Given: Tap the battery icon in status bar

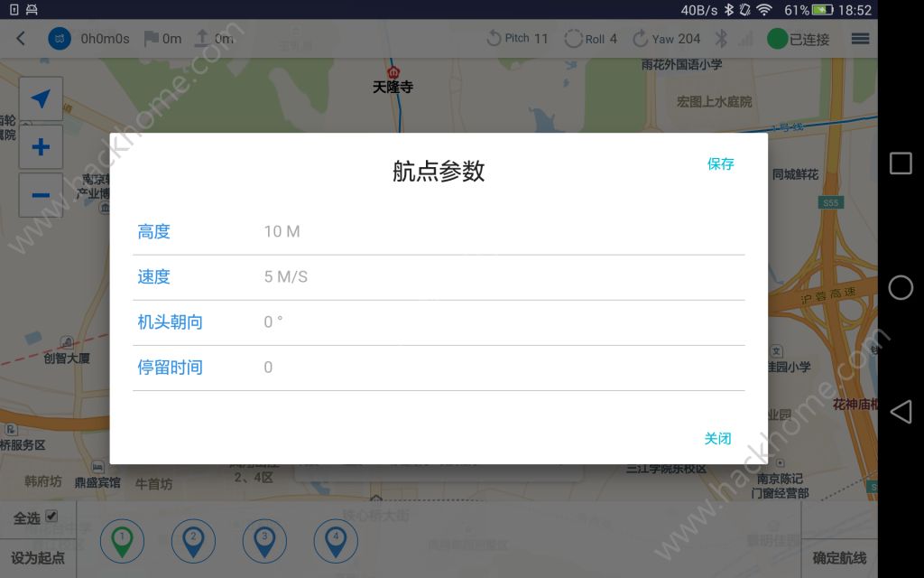Looking at the screenshot, I should pyautogui.click(x=822, y=9).
